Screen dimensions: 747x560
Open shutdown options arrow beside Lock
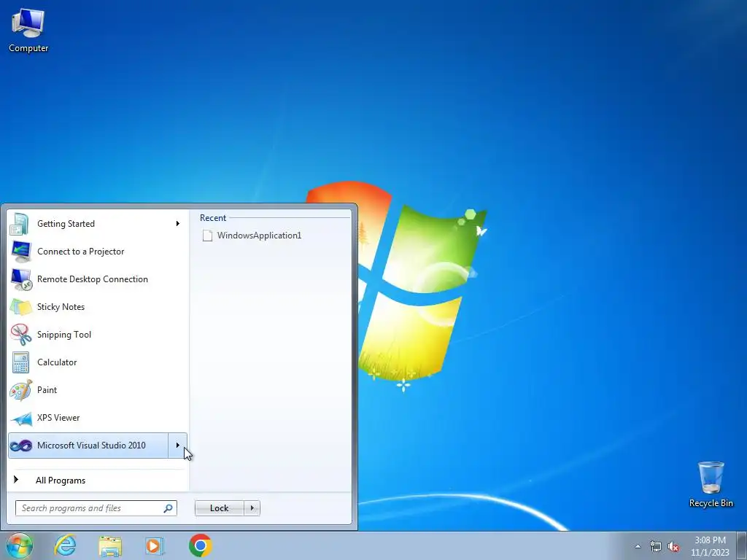(252, 508)
